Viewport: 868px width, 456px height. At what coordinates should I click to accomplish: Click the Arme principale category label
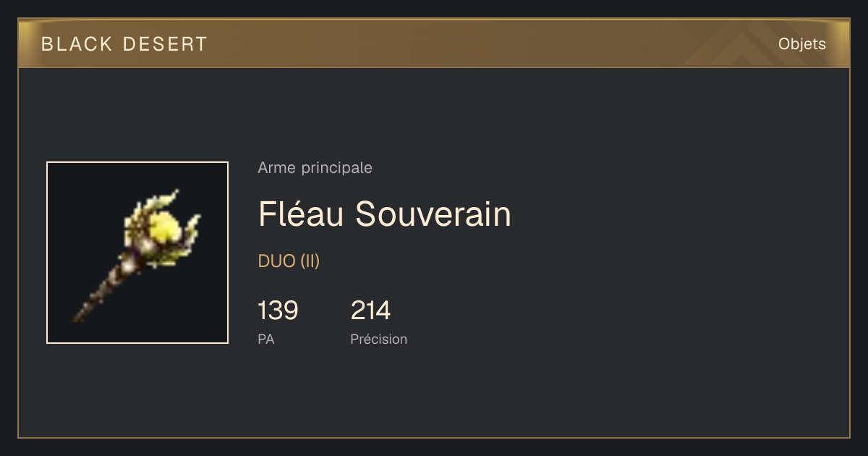click(315, 168)
